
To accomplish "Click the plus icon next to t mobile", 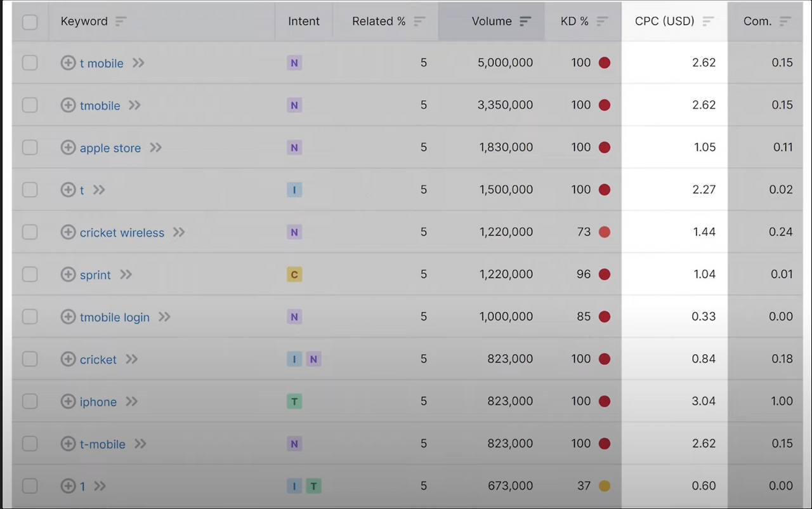I will point(68,63).
